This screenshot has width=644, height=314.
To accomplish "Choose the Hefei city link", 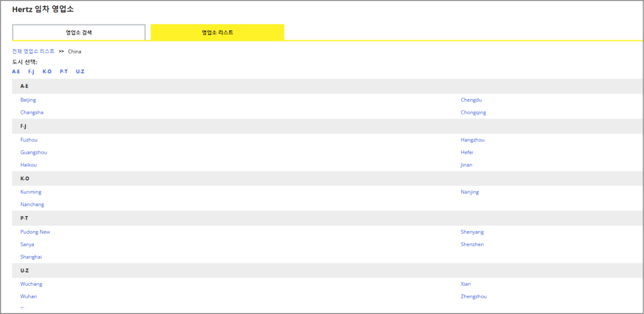I will click(467, 153).
